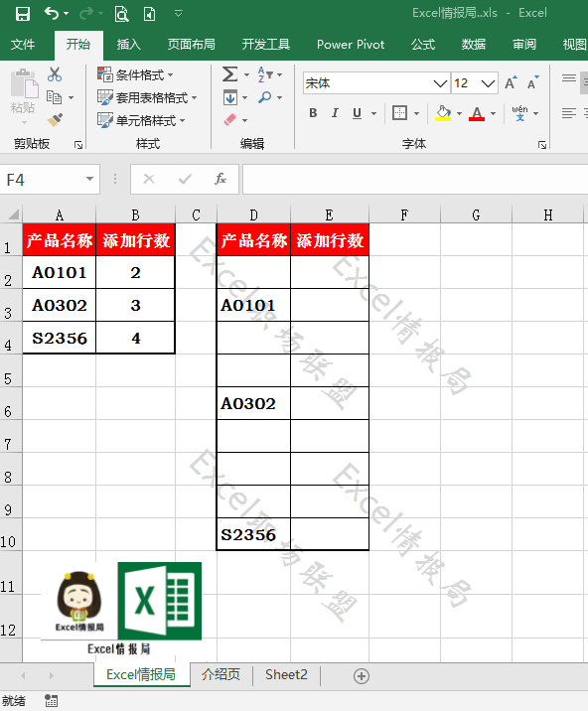Switch to the 公式 Formulas tab
The height and width of the screenshot is (711, 588).
pyautogui.click(x=423, y=45)
